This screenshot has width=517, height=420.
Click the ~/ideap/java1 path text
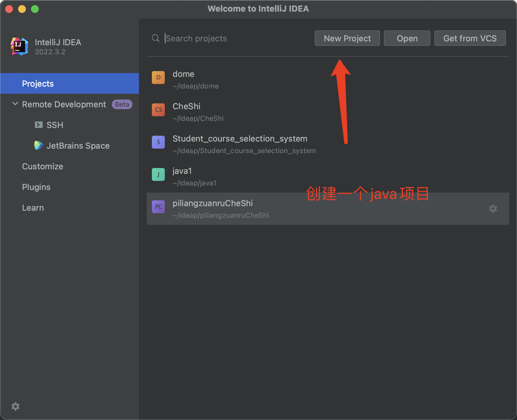pos(195,183)
